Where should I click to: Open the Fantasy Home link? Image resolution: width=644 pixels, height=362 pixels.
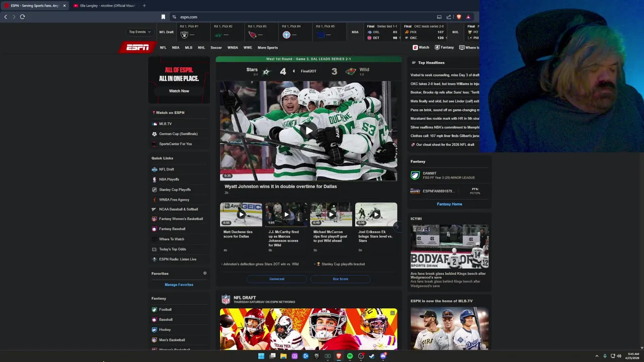tap(449, 204)
